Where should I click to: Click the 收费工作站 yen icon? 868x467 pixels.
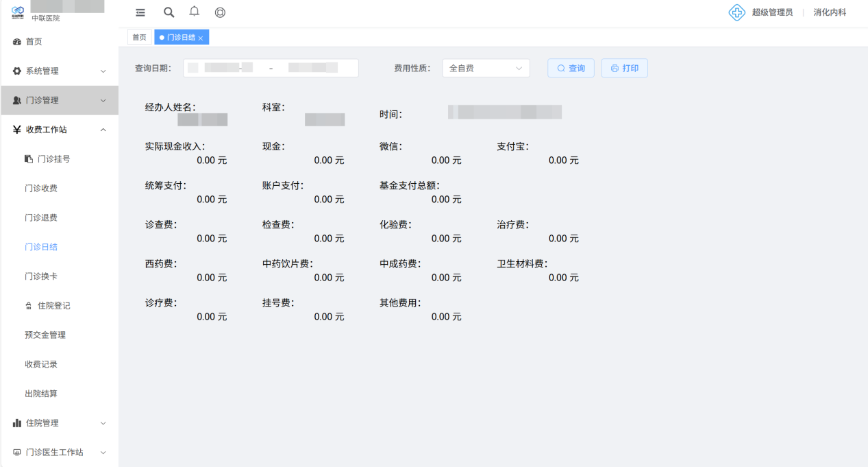tap(17, 130)
